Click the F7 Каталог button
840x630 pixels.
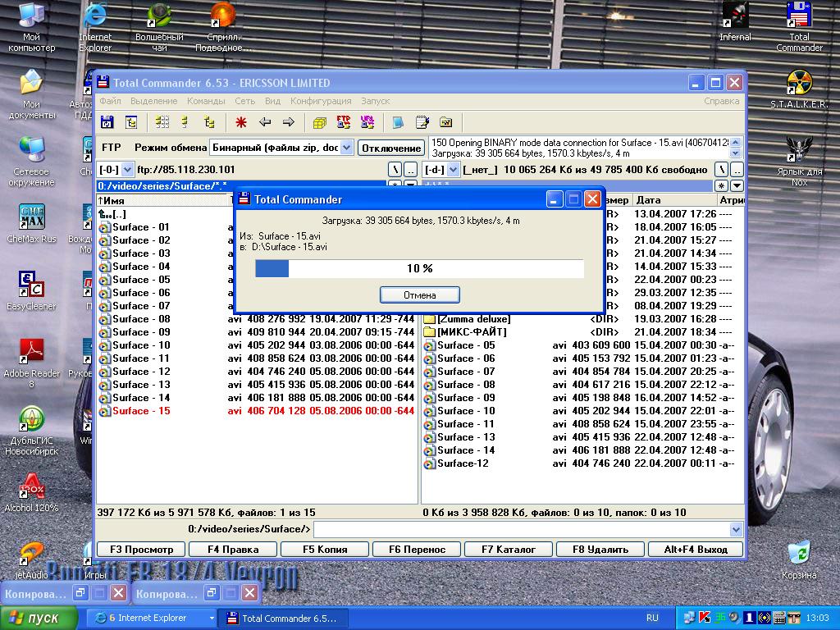[x=509, y=549]
